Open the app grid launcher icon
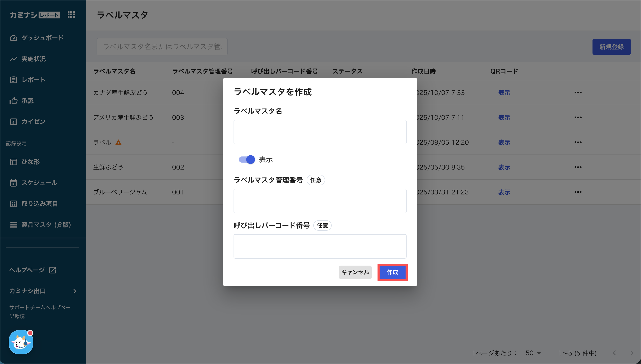The image size is (641, 364). (x=71, y=14)
